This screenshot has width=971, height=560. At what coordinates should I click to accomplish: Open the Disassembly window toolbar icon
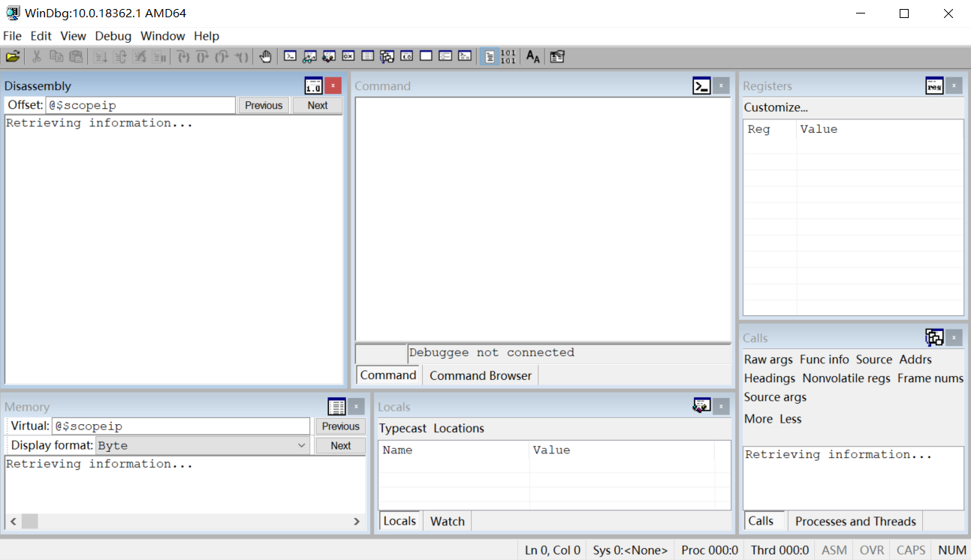click(x=406, y=56)
